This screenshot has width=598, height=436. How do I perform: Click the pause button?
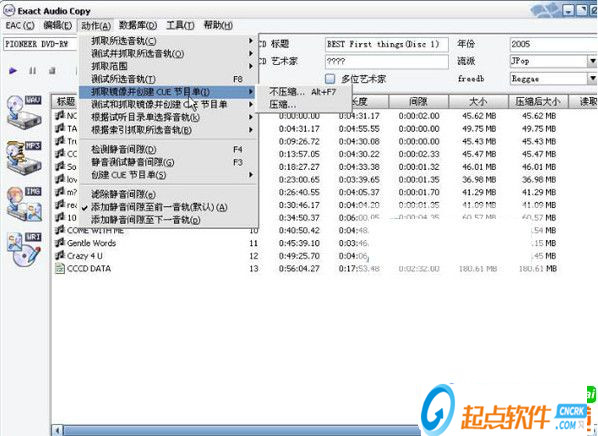(33, 71)
